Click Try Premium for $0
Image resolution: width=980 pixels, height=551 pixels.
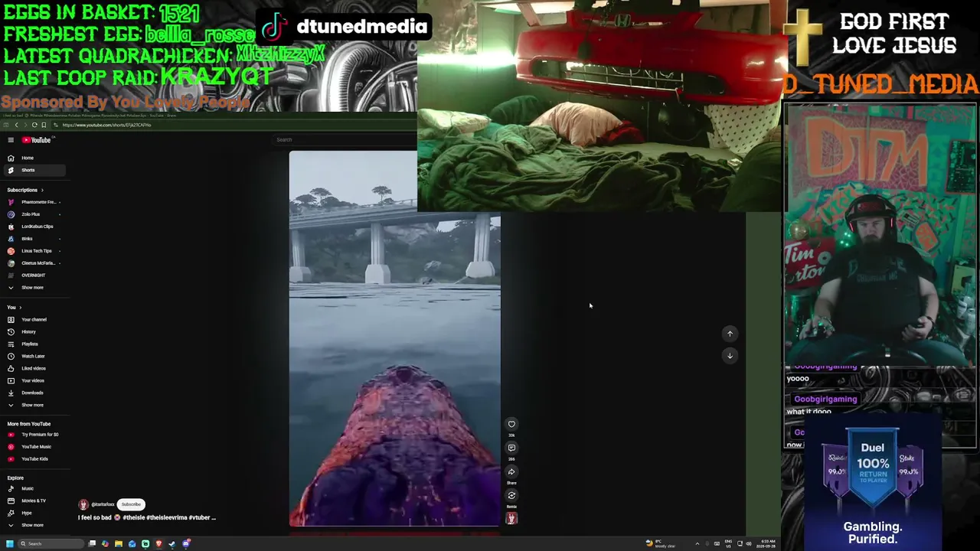click(34, 435)
